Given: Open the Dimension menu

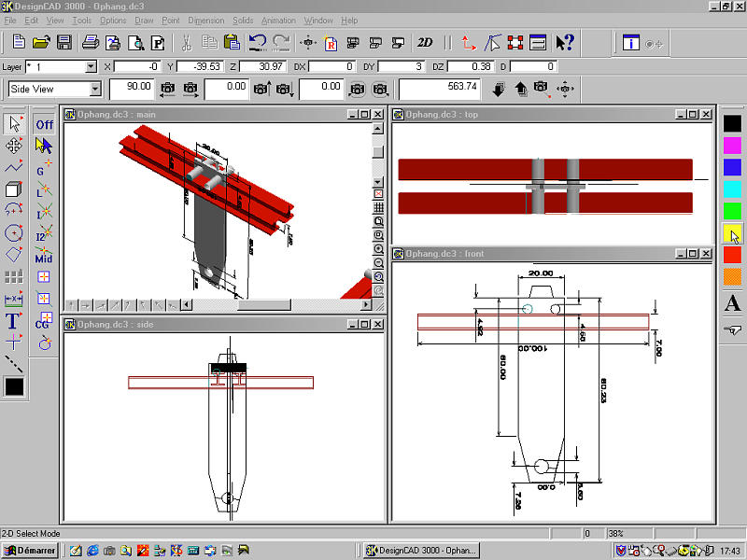Looking at the screenshot, I should pos(205,20).
